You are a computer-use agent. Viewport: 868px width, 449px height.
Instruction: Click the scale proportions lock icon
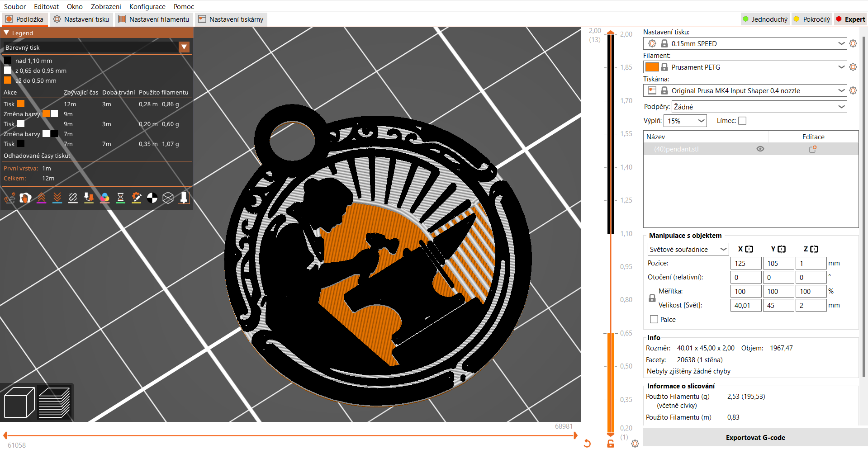[x=652, y=298]
